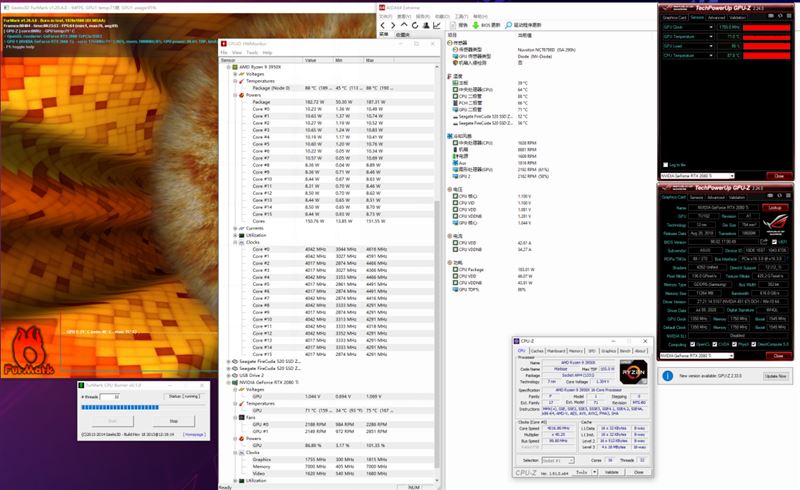Click the Ryzen logo in CPU-Z

coord(634,372)
